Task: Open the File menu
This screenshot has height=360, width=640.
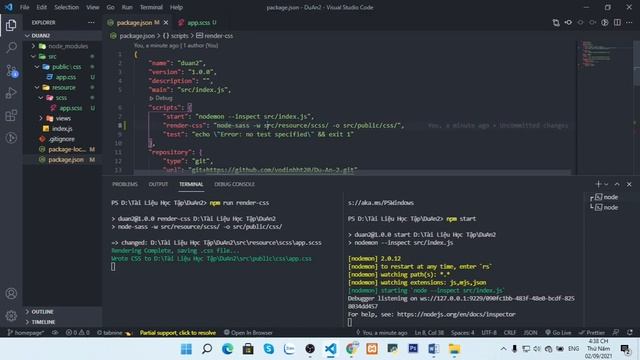Action: [x=24, y=7]
